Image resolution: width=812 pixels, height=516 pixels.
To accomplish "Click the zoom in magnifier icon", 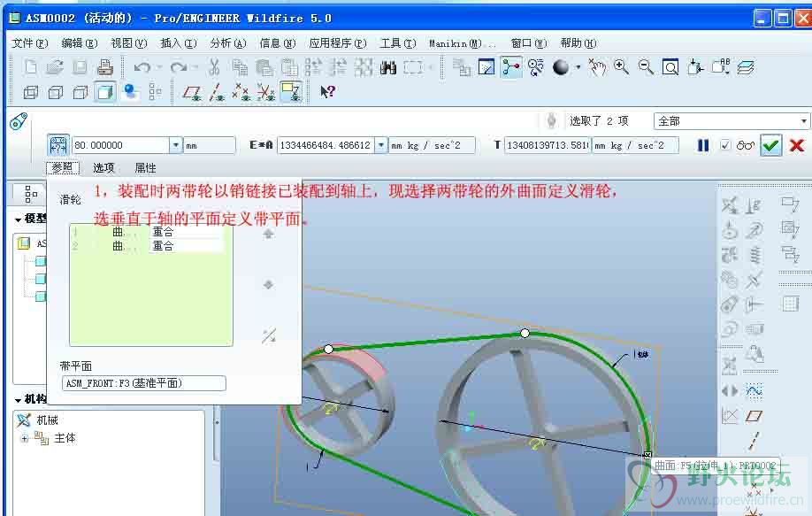I will [621, 67].
